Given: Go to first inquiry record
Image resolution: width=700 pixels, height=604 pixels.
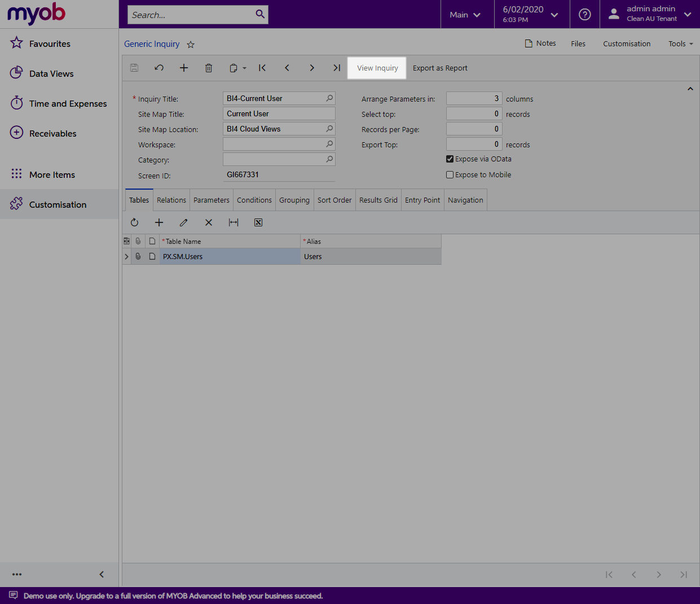Looking at the screenshot, I should coord(262,68).
